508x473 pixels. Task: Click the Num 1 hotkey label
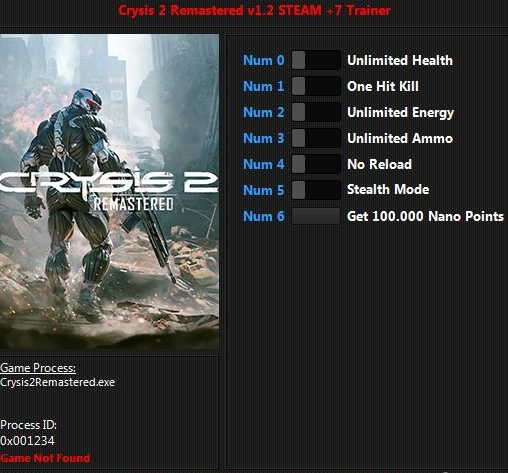tap(264, 86)
